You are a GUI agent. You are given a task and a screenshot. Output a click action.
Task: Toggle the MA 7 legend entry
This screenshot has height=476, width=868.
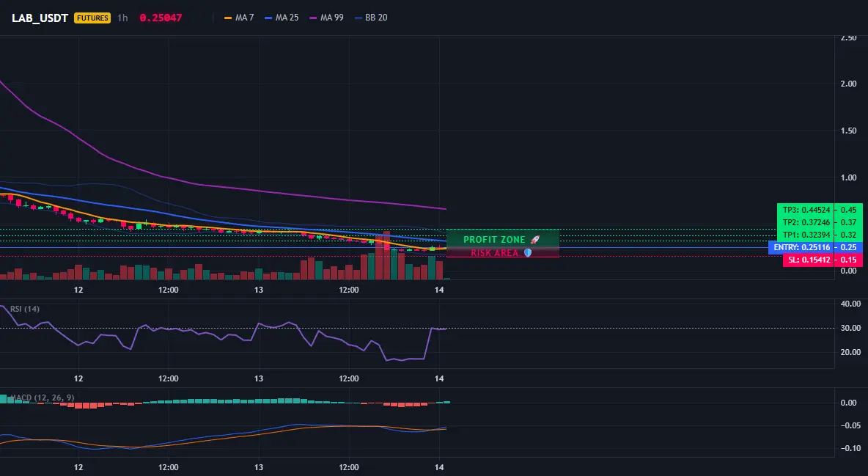coord(238,18)
